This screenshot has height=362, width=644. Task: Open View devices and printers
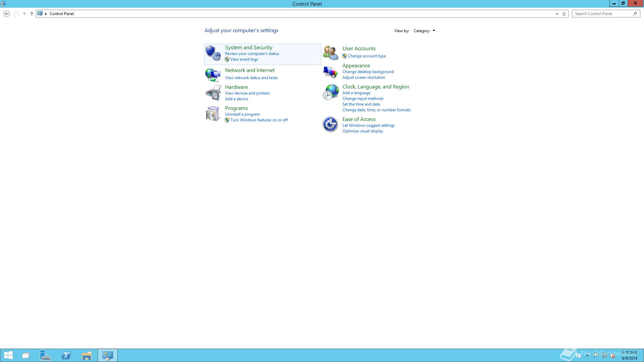point(247,93)
